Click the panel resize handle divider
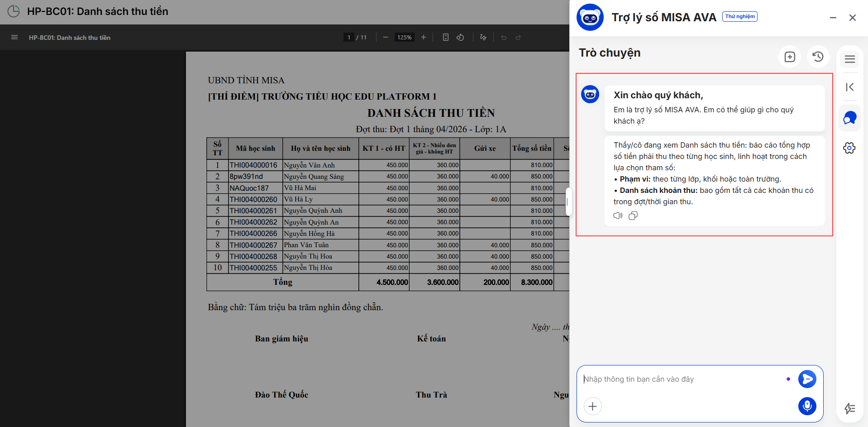 pos(568,202)
